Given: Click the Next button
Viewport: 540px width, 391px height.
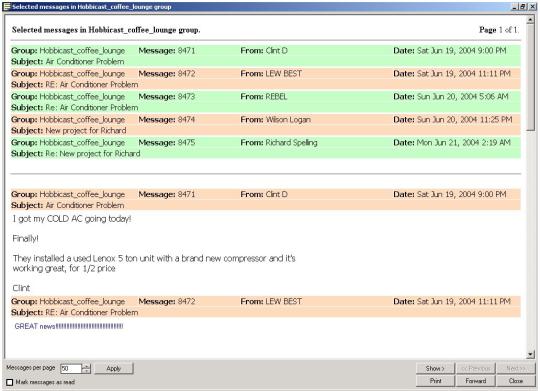Looking at the screenshot, I should pos(516,368).
